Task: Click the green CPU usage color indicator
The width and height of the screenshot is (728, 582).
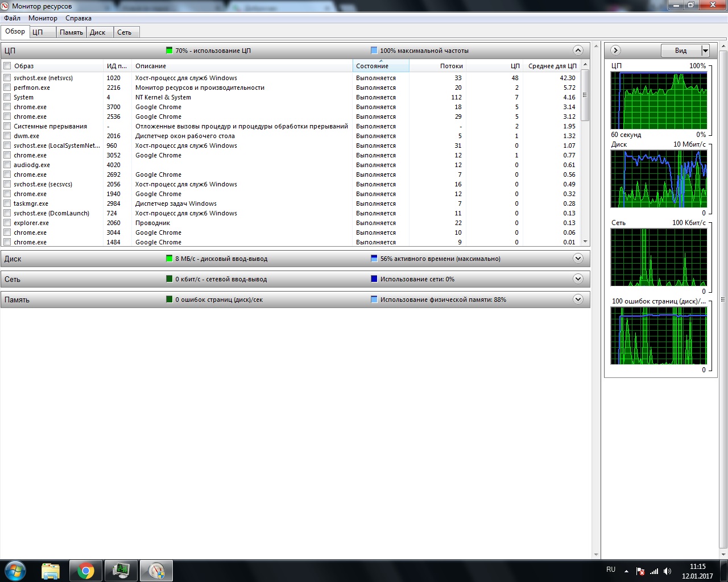Action: point(169,51)
